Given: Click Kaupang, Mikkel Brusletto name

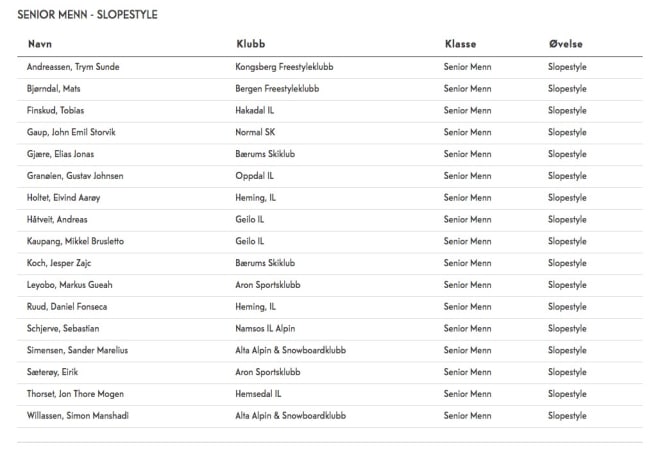Looking at the screenshot, I should [75, 241].
